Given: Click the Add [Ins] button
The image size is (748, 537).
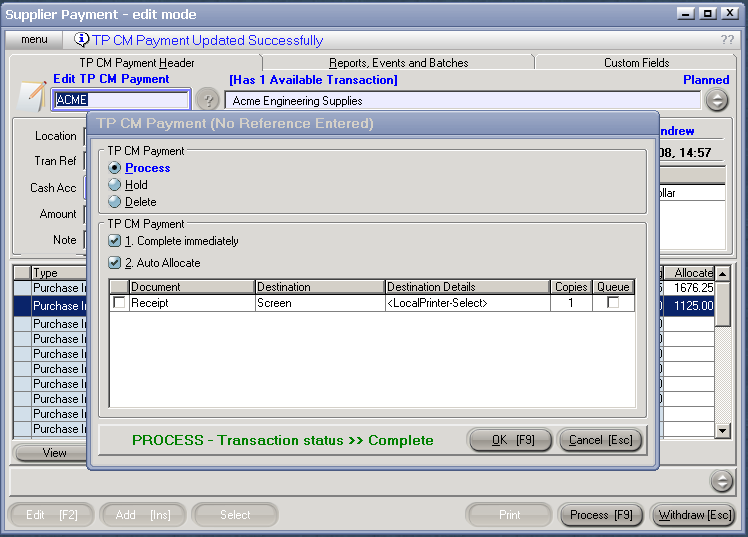Looking at the screenshot, I should [x=143, y=515].
